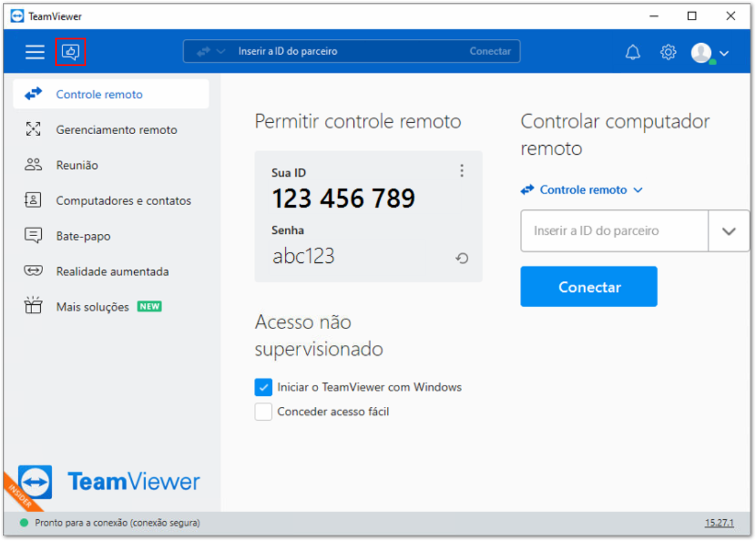
Task: Open the hamburger menu
Action: click(x=35, y=52)
